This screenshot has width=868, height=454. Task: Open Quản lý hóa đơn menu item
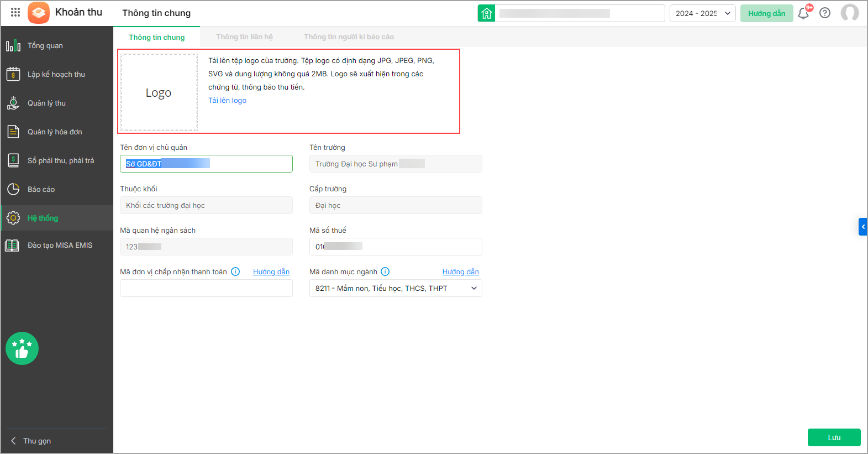click(x=57, y=132)
